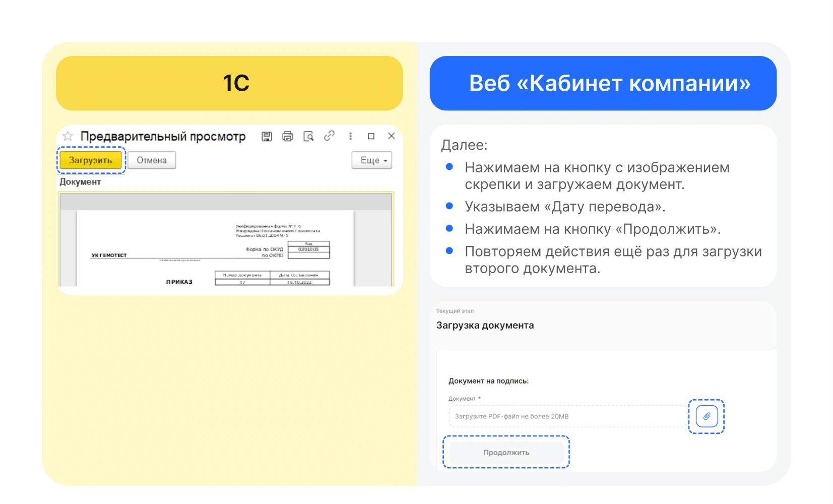
Task: Maximize the Предварительный просмотр window
Action: (x=371, y=136)
